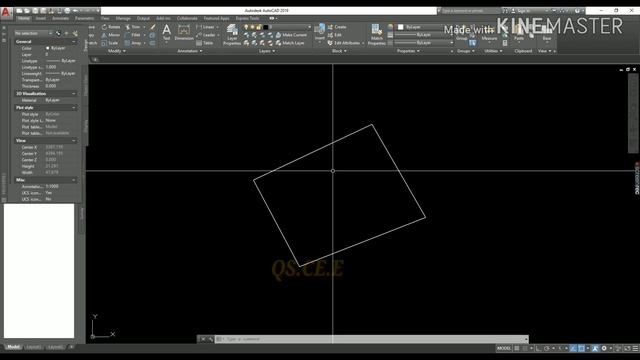The image size is (640, 360).
Task: Click the Measure utility button
Action: click(489, 33)
